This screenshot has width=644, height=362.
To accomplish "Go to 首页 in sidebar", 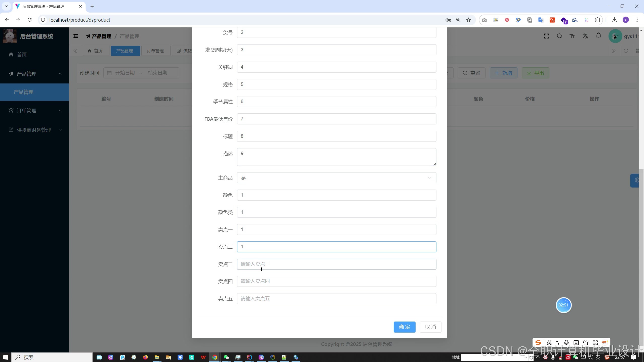I will (22, 55).
